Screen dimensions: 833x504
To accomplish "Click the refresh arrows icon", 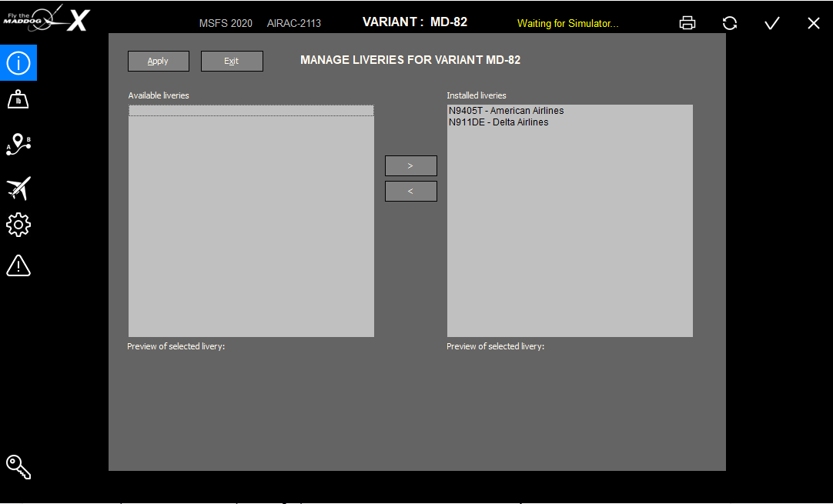I will pyautogui.click(x=729, y=23).
